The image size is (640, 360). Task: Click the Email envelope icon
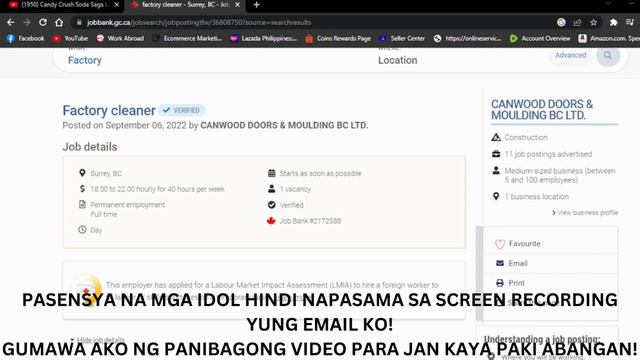click(x=500, y=263)
